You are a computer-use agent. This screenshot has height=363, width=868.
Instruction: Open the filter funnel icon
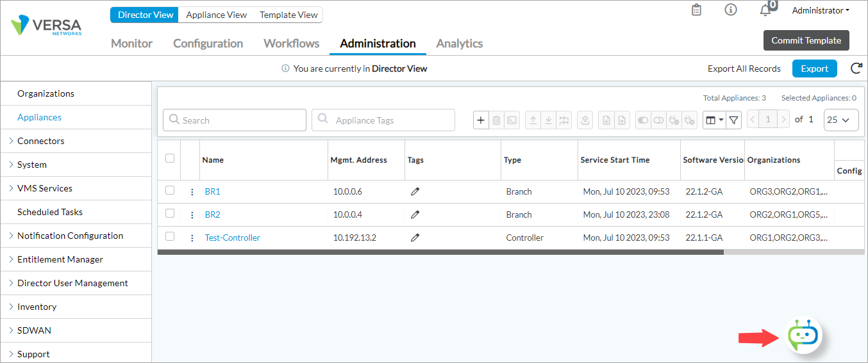pos(734,120)
